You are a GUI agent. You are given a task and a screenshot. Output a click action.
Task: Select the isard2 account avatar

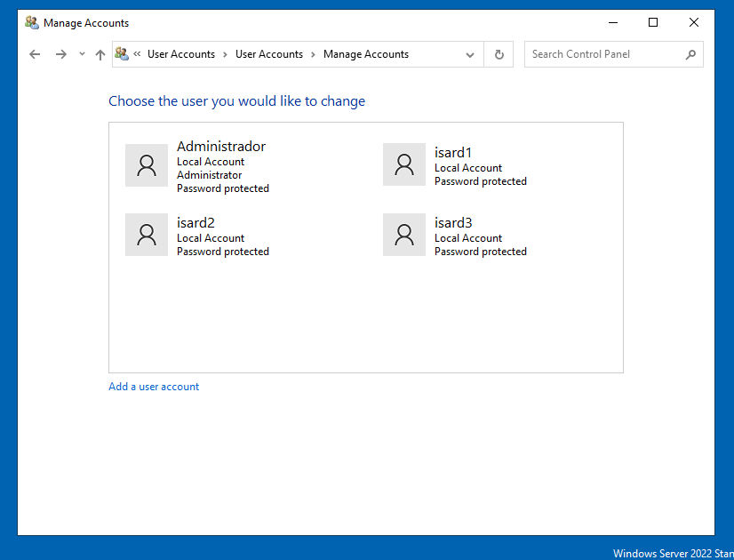point(147,235)
